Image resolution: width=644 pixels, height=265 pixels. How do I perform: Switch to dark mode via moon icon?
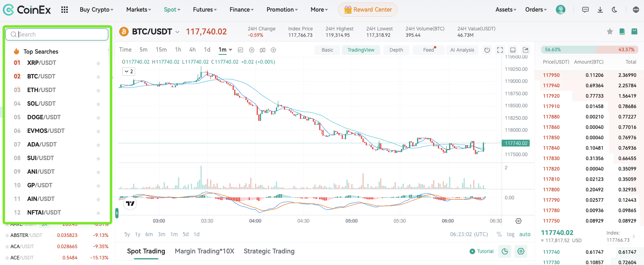coord(614,10)
